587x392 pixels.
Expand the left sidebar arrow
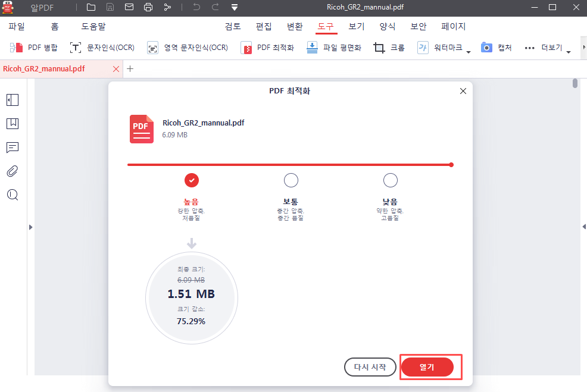pyautogui.click(x=31, y=227)
